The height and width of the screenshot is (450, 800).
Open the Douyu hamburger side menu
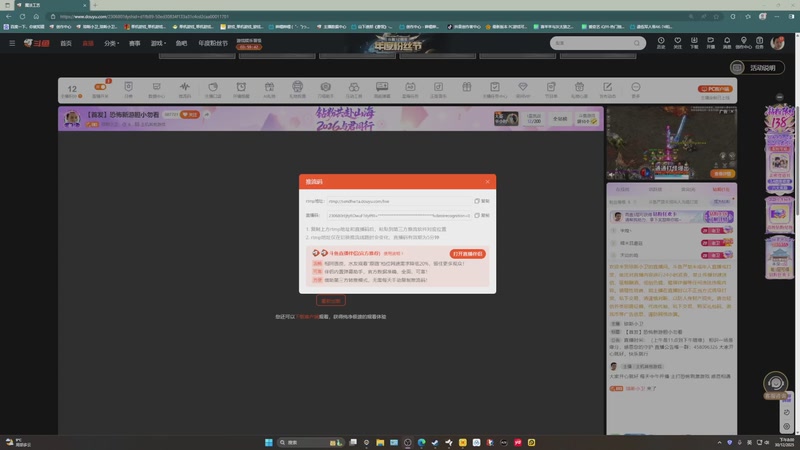[12, 43]
